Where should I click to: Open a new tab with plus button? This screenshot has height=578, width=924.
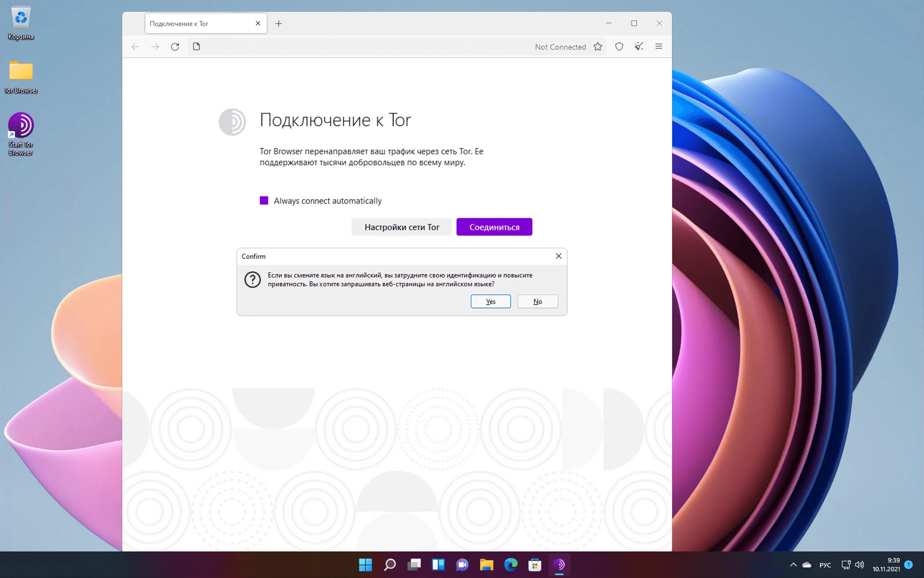tap(279, 24)
